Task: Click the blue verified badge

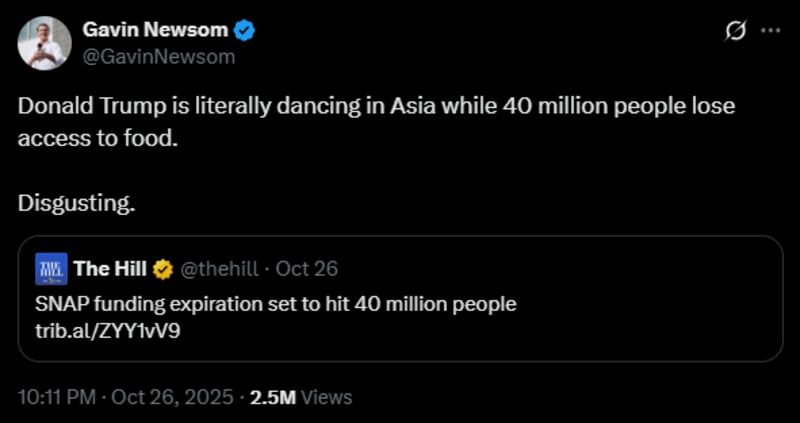Action: coord(245,31)
